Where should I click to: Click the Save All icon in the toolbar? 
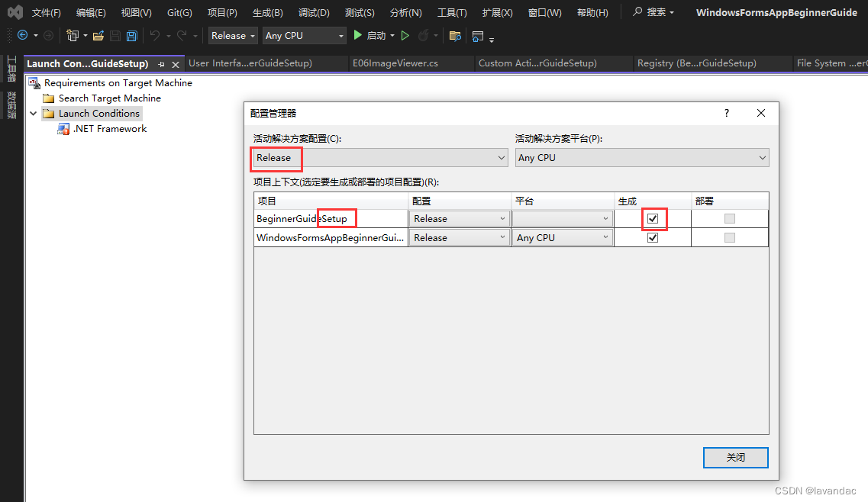click(131, 35)
